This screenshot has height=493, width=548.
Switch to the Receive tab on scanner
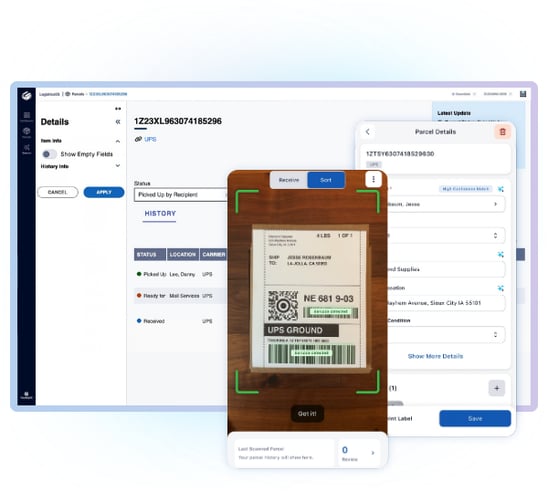point(289,180)
